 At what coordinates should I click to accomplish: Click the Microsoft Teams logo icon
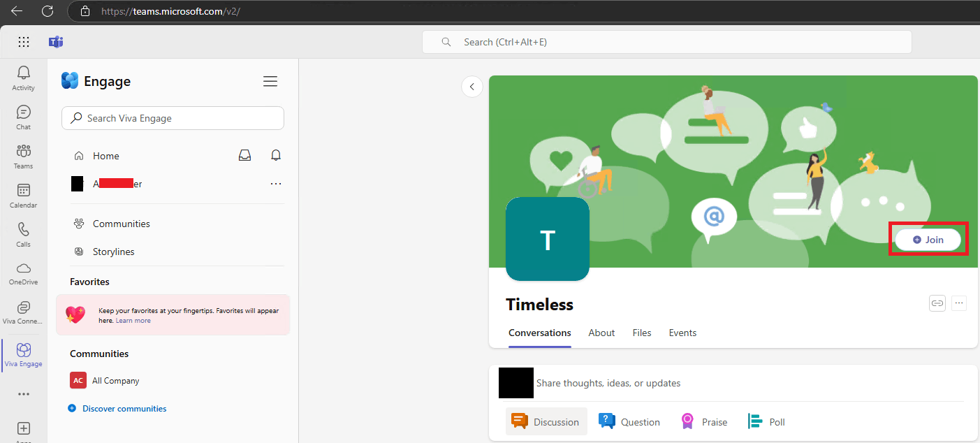pyautogui.click(x=56, y=42)
